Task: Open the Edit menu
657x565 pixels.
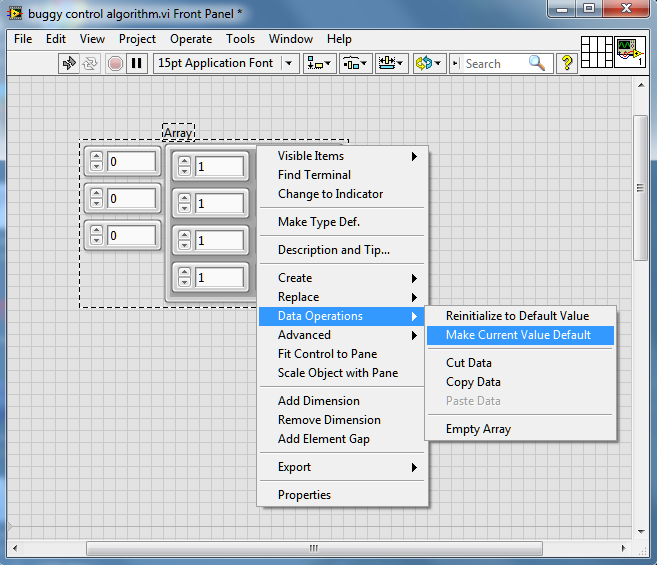Action: coord(56,39)
